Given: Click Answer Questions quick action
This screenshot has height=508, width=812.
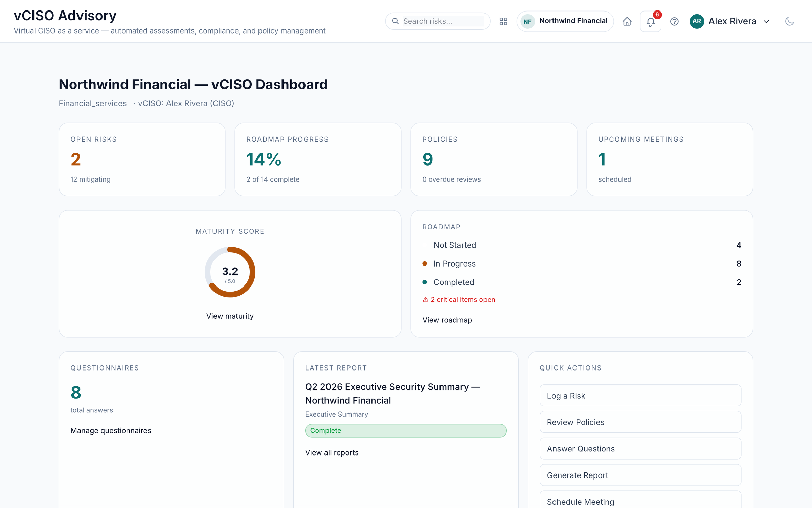Looking at the screenshot, I should 640,449.
